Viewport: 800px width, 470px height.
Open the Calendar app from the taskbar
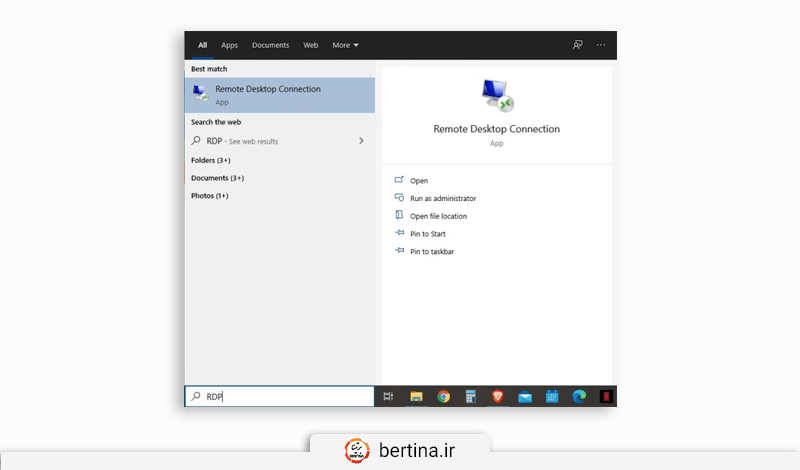pyautogui.click(x=552, y=397)
